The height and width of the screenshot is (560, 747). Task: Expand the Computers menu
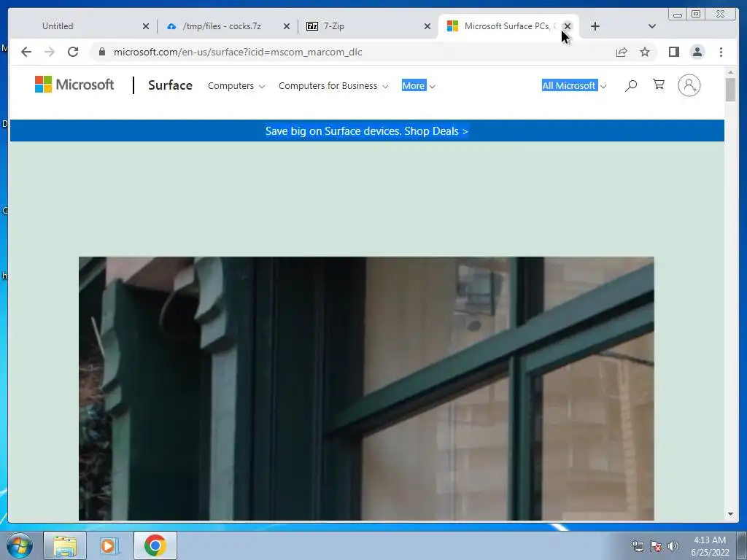(x=236, y=86)
